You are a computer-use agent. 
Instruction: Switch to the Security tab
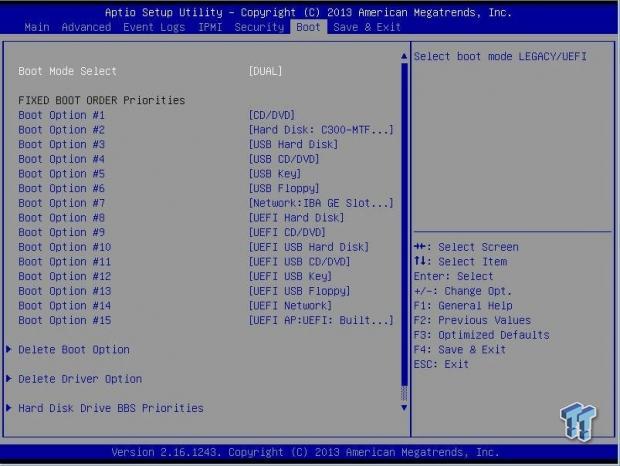coord(259,27)
